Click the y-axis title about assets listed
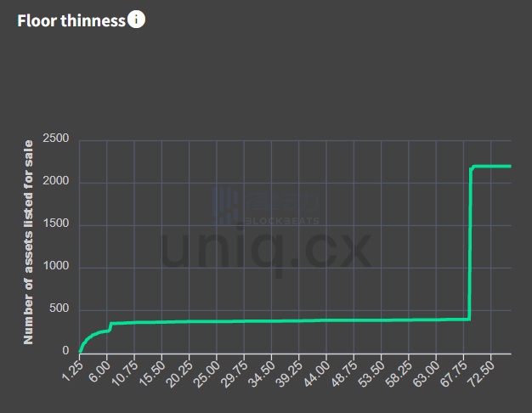Viewport: 532px width, 413px height. tap(29, 241)
